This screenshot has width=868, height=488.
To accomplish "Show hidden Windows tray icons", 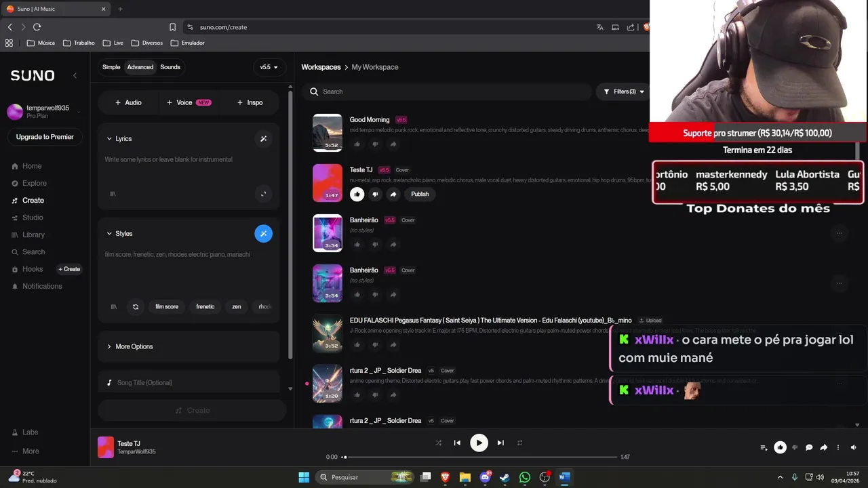I will coord(780,477).
